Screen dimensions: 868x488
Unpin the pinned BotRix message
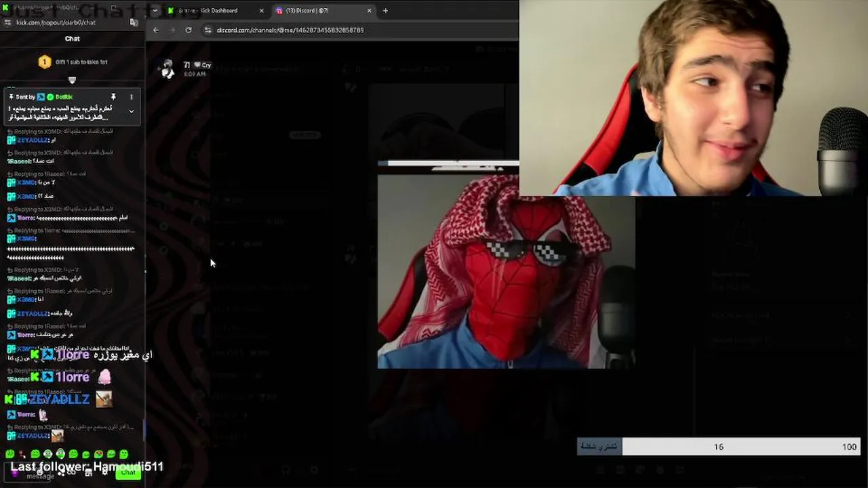113,97
